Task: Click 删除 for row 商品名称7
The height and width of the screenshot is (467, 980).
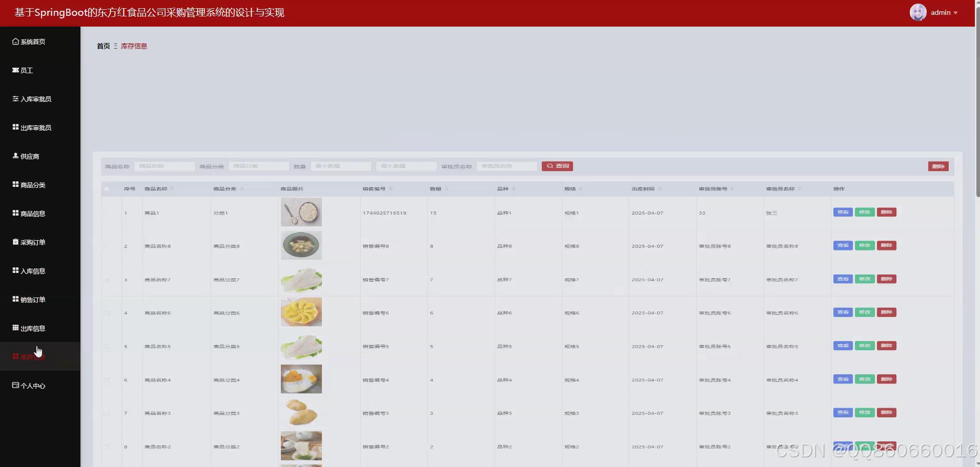Action: pyautogui.click(x=887, y=279)
